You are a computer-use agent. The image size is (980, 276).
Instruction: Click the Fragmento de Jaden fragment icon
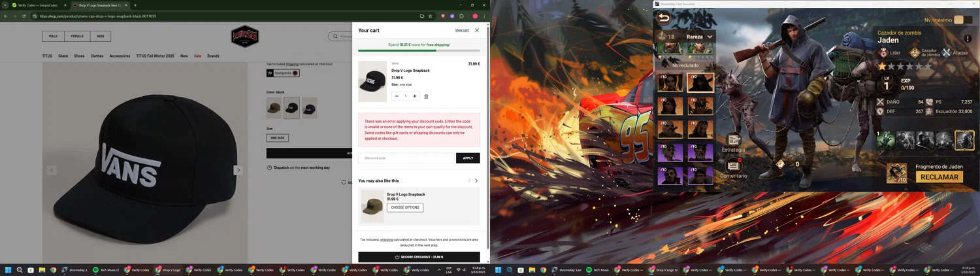896,173
